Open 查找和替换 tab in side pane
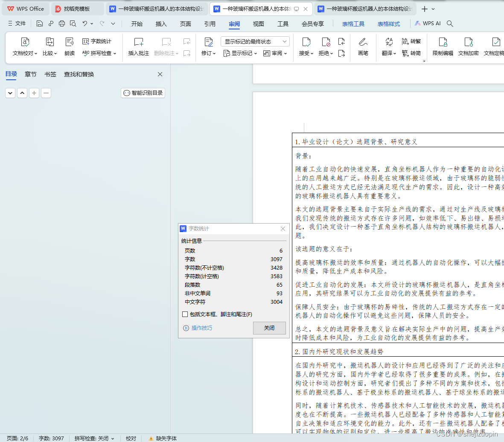This screenshot has height=442, width=504. (79, 74)
